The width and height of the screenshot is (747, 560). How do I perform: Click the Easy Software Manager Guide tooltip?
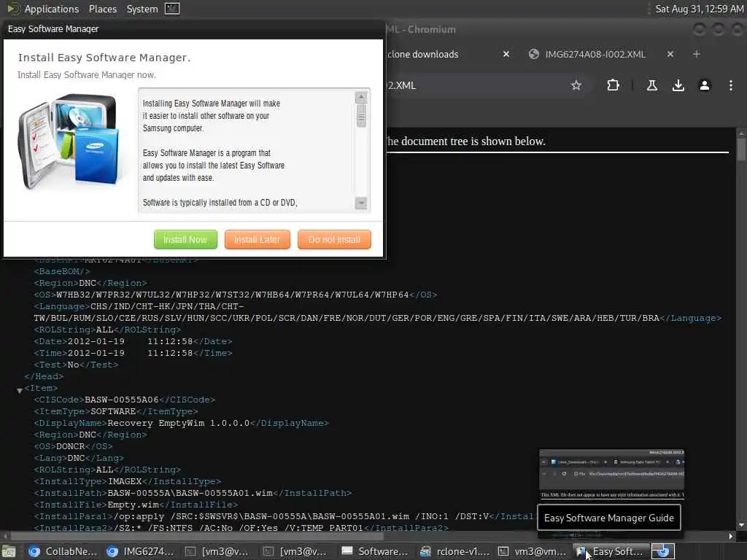point(609,518)
